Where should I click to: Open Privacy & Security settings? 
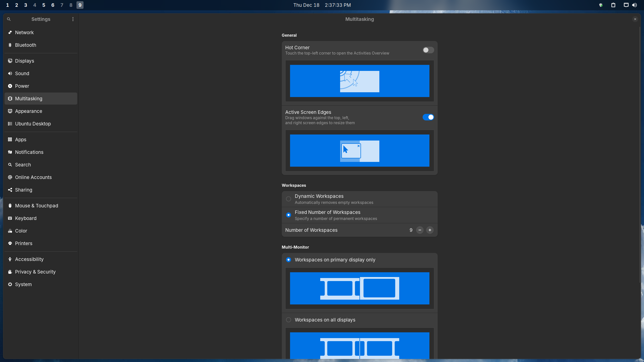[x=35, y=272]
